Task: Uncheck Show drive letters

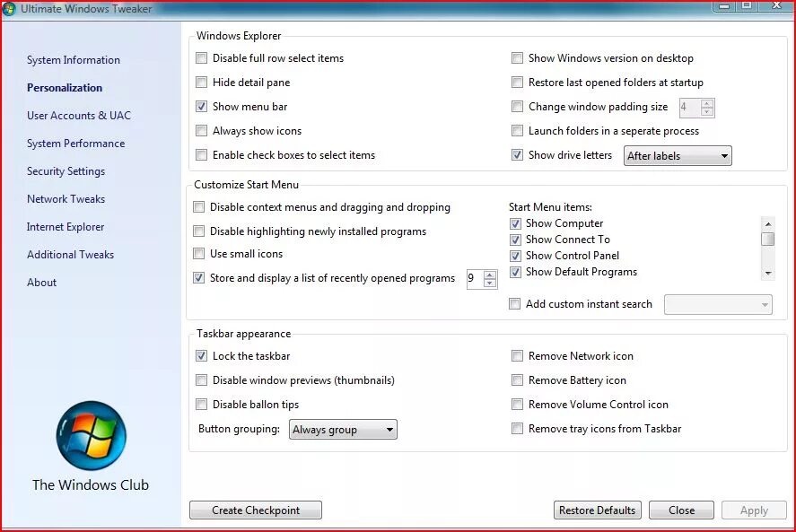Action: (517, 155)
